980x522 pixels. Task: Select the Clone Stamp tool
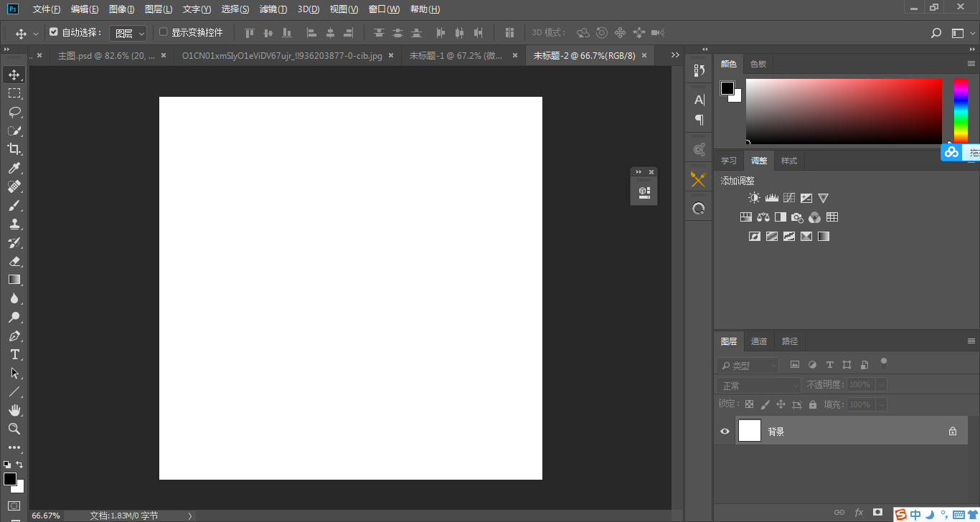tap(14, 224)
